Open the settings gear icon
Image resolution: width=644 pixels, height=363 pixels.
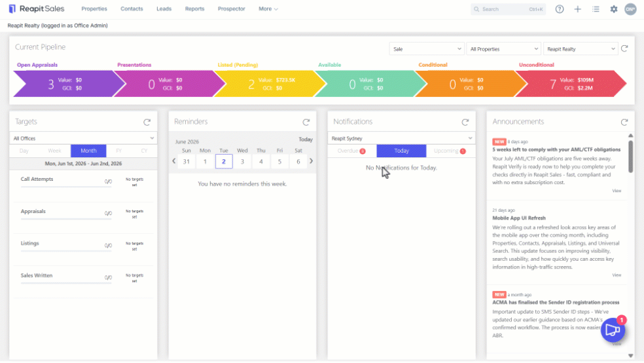(614, 9)
